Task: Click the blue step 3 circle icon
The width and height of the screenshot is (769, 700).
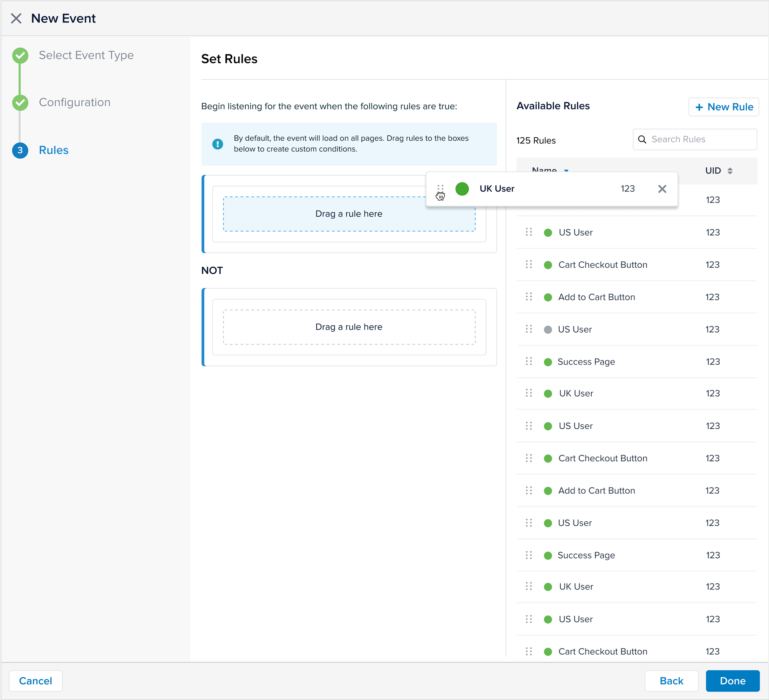Action: pyautogui.click(x=20, y=150)
